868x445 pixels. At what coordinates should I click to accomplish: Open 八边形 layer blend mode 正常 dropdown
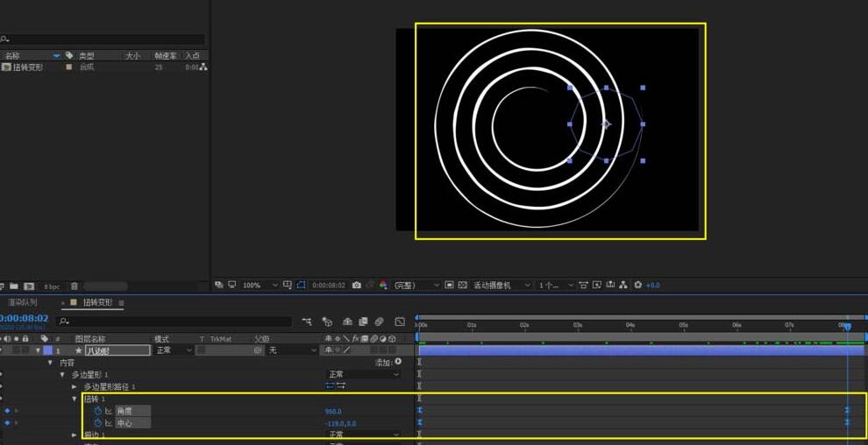[x=174, y=350]
